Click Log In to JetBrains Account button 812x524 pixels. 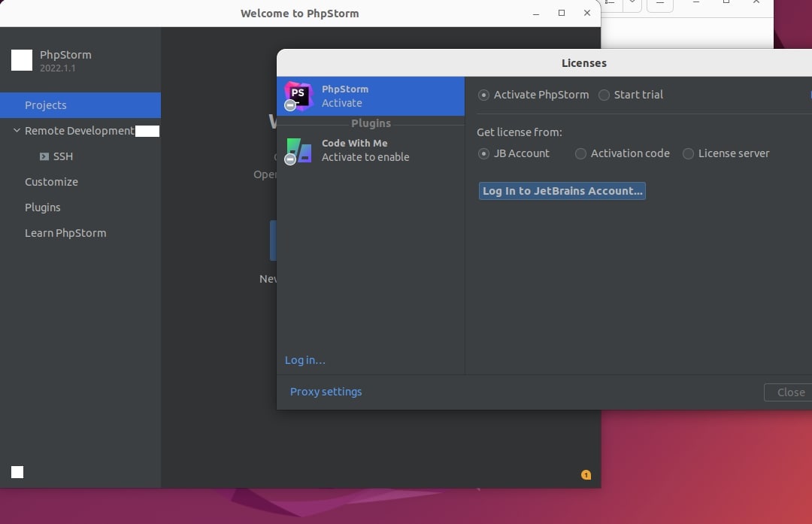tap(562, 190)
